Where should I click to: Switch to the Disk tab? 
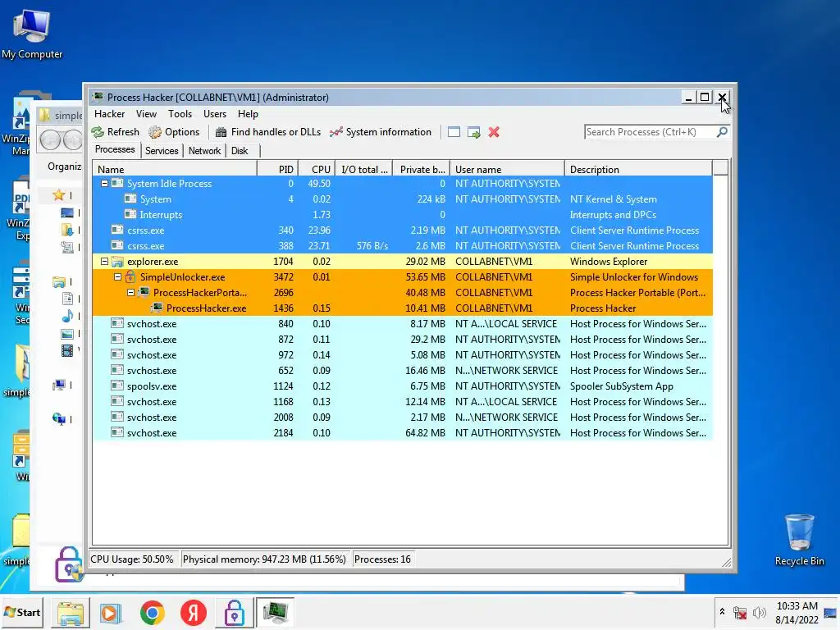pos(240,151)
